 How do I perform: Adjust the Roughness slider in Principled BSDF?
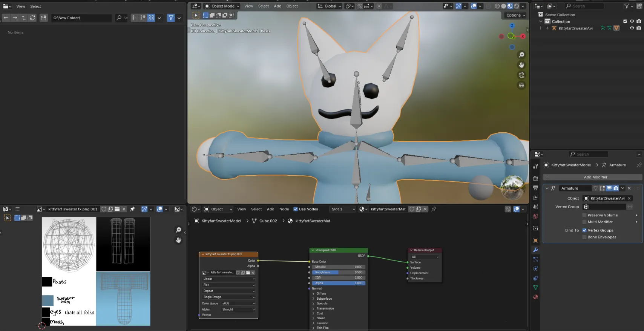pyautogui.click(x=338, y=272)
